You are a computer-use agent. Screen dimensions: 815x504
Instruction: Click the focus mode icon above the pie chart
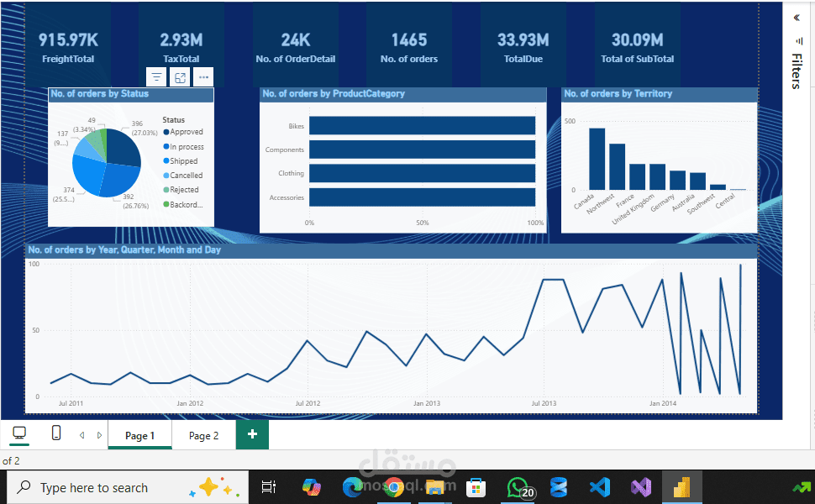tap(180, 78)
